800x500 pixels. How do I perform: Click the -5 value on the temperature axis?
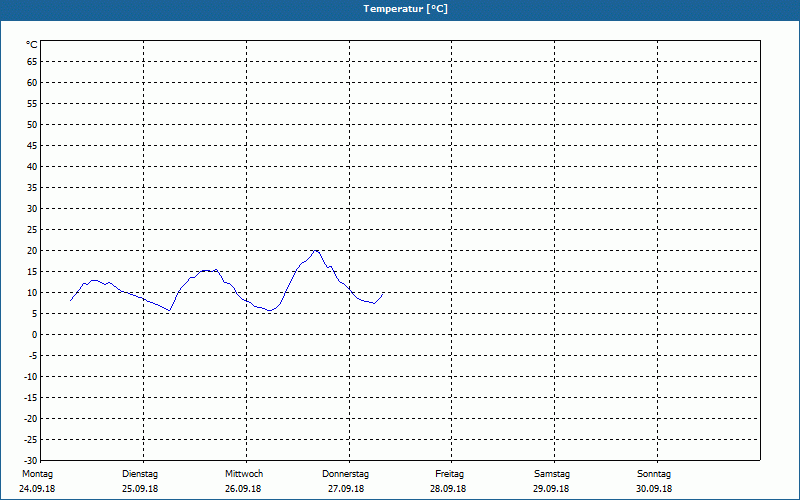tap(32, 356)
